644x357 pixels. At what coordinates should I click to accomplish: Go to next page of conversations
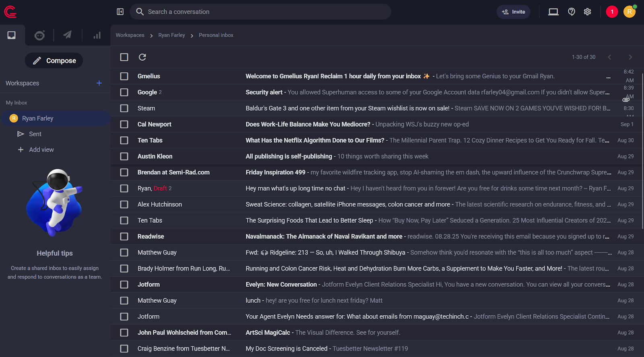[630, 57]
